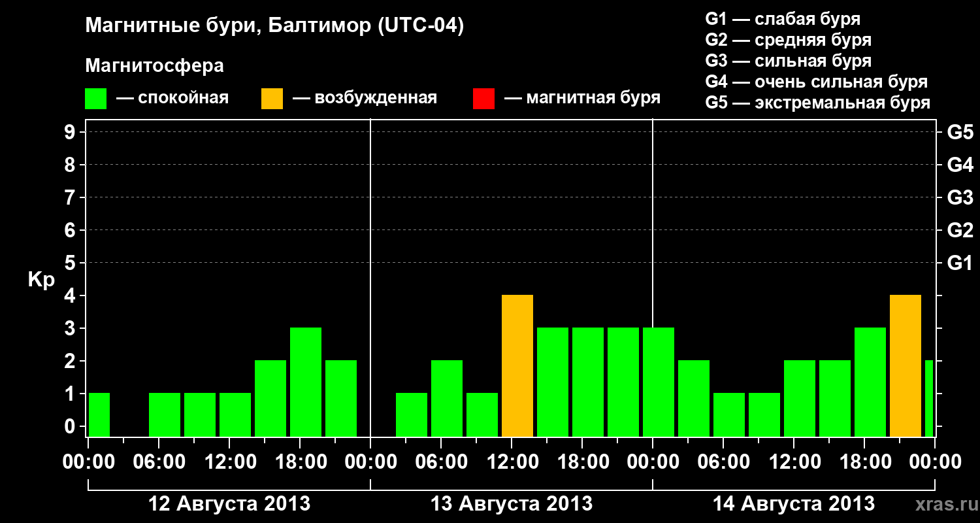Screen dimensions: 980x523
Task: Click the '— спокойная' legend label
Action: (172, 99)
